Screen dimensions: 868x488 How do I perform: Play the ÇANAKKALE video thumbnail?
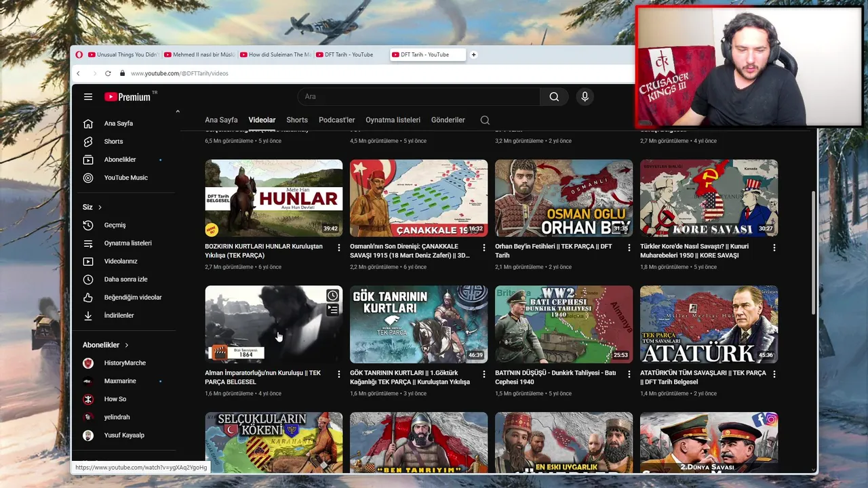point(419,198)
